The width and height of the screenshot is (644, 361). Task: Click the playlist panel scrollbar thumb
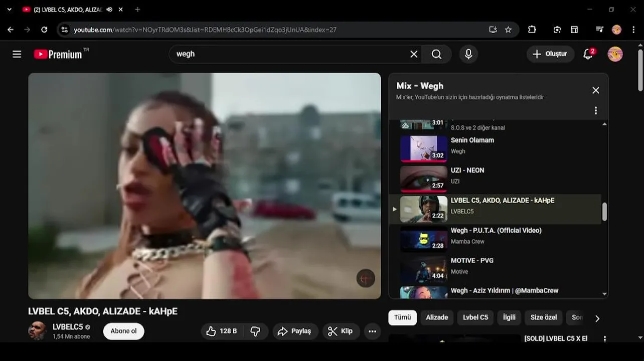point(604,212)
